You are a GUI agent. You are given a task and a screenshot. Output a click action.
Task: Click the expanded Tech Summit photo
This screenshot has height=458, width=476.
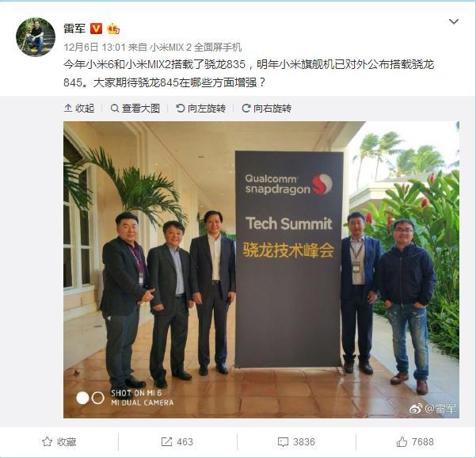tap(261, 269)
